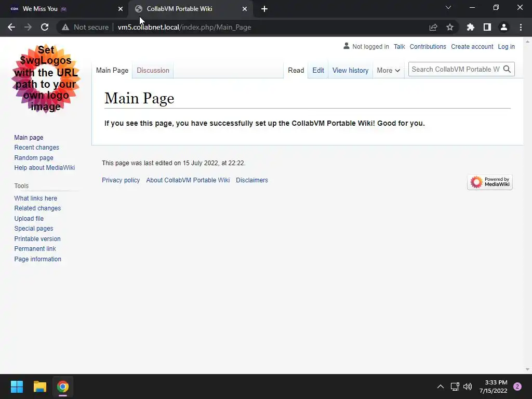Open the Privacy policy link
This screenshot has height=399, width=532.
121,180
